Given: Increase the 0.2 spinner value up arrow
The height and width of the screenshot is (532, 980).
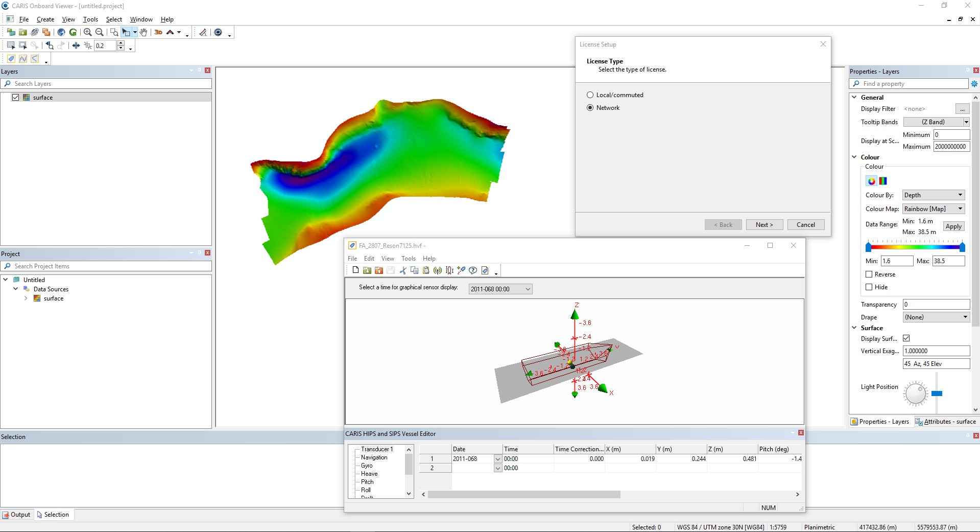Looking at the screenshot, I should (x=121, y=43).
